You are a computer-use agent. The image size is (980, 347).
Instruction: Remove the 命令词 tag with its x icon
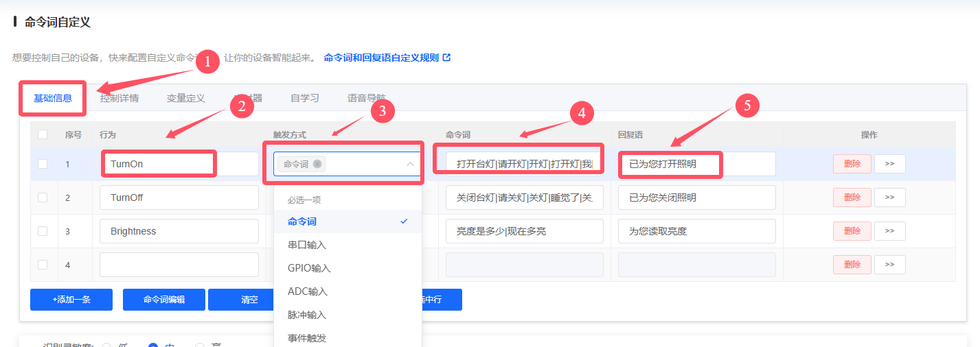tap(317, 164)
